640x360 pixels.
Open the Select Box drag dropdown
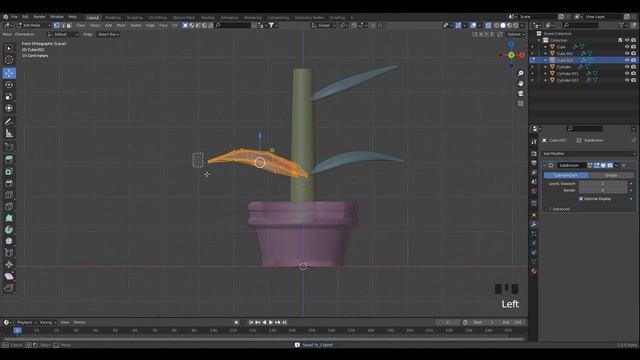108,34
